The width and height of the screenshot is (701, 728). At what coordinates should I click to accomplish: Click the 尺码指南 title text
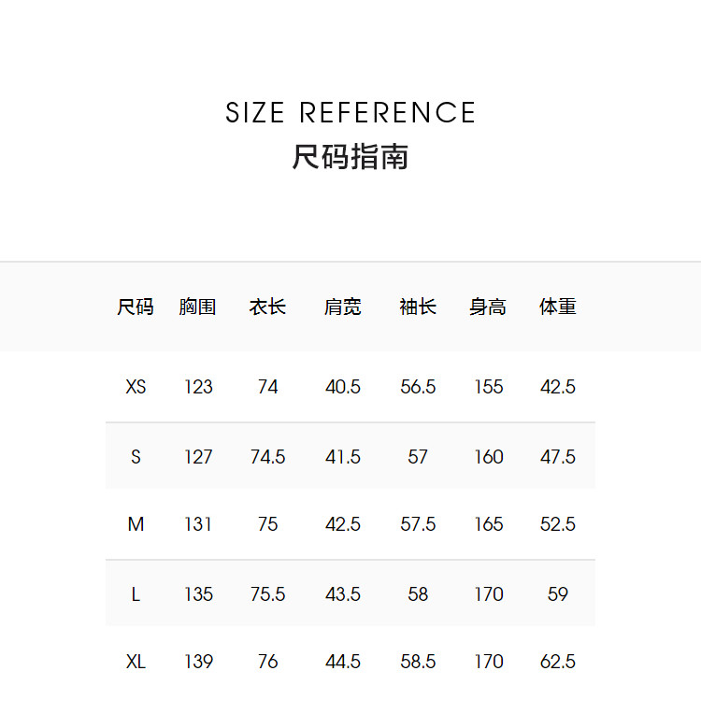point(350,156)
